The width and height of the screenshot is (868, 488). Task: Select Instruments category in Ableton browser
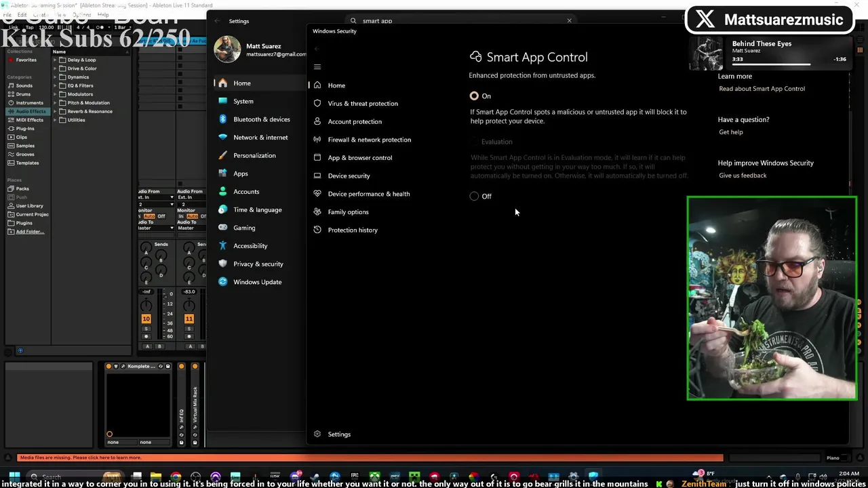tap(29, 103)
